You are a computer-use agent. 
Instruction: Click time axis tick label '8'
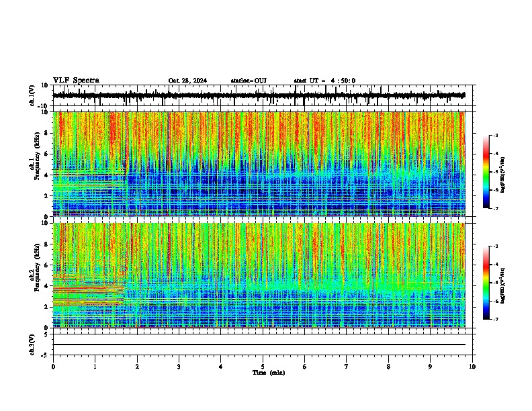click(388, 367)
